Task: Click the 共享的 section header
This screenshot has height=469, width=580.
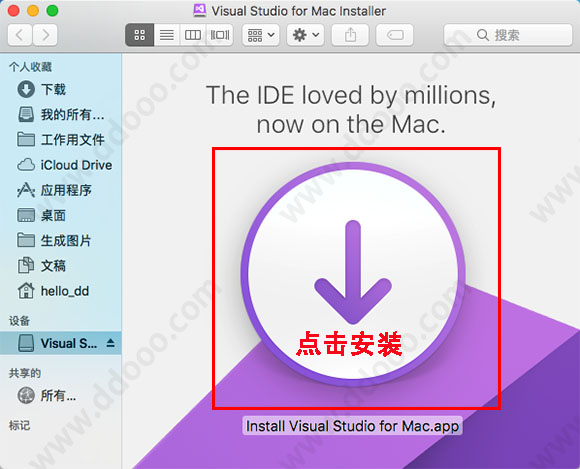Action: pyautogui.click(x=25, y=373)
